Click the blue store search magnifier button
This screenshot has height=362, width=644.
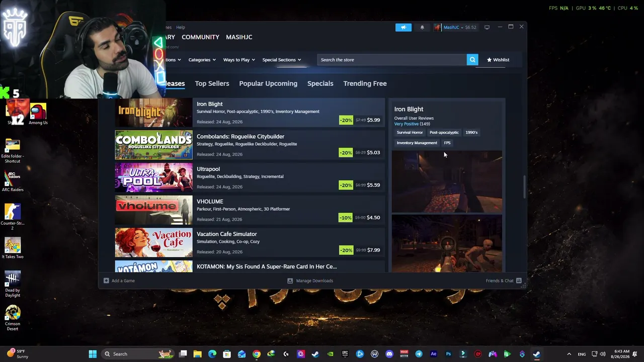(x=472, y=60)
